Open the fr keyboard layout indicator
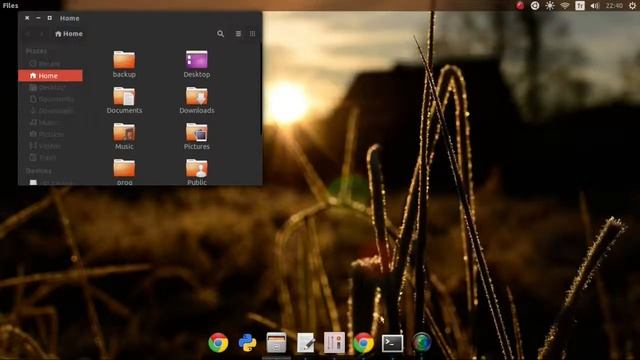 click(x=580, y=5)
